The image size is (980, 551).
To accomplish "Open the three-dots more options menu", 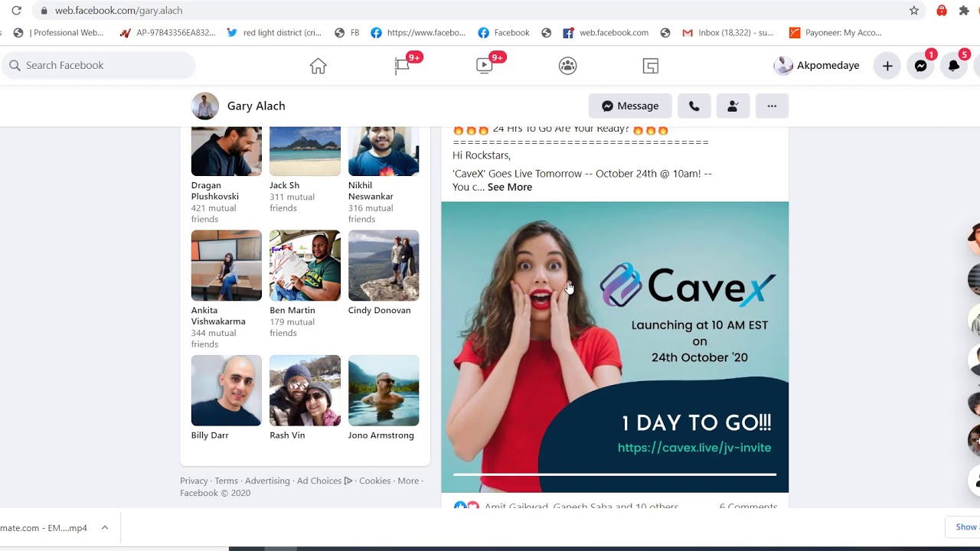I will click(772, 106).
